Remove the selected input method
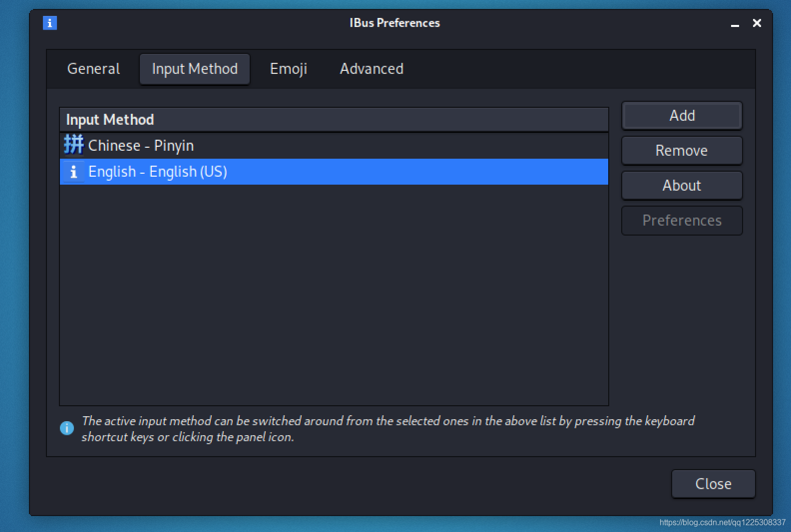Viewport: 791px width, 532px height. [682, 151]
